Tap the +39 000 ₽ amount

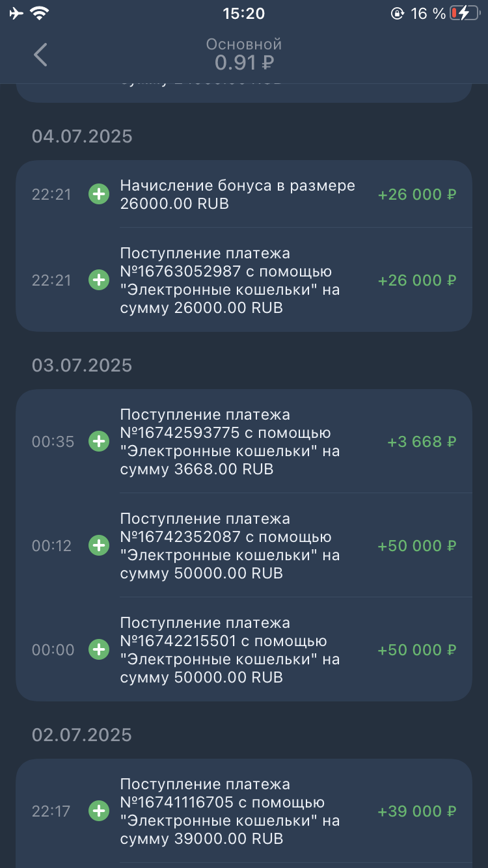(x=416, y=811)
